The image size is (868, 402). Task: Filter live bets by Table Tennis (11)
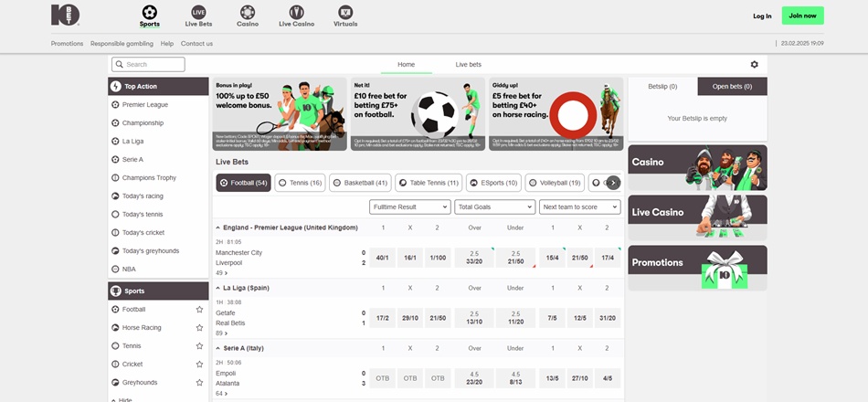(429, 183)
